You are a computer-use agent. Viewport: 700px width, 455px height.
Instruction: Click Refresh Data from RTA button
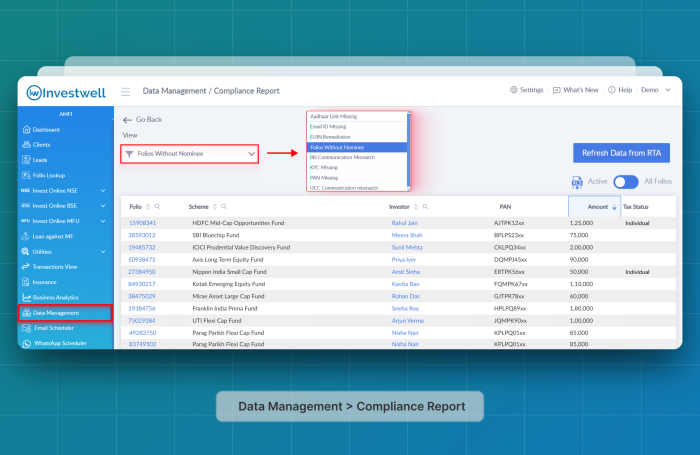click(x=621, y=153)
